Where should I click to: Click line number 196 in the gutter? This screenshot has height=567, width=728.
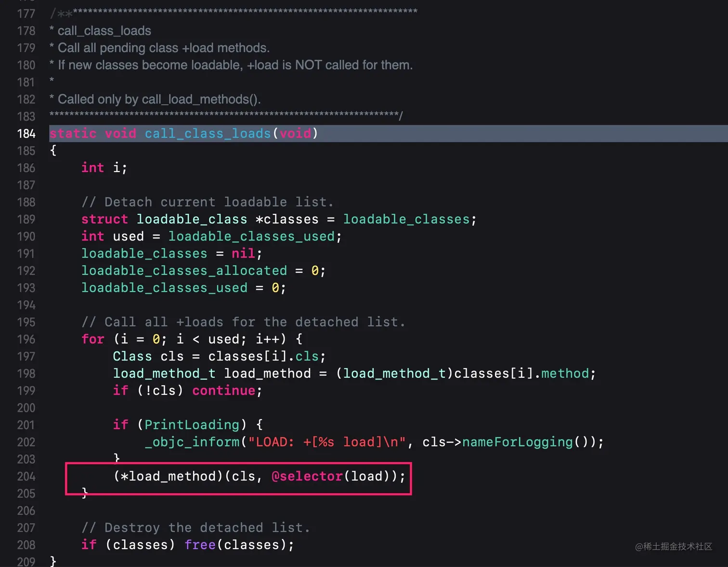coord(26,339)
